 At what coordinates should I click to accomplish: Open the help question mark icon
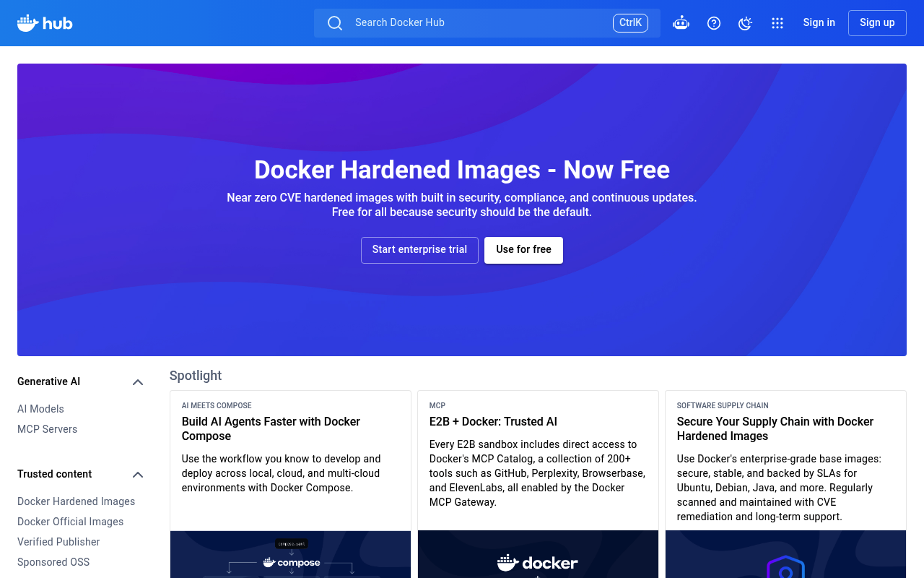pyautogui.click(x=714, y=23)
